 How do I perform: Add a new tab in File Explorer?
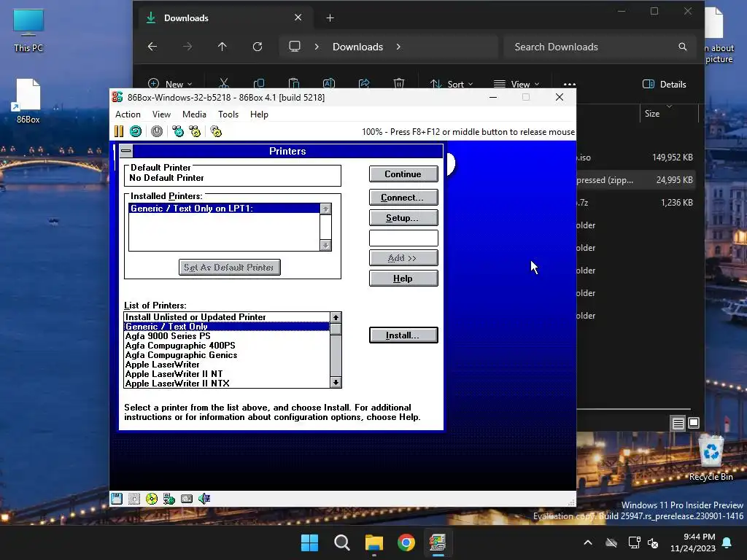click(330, 18)
